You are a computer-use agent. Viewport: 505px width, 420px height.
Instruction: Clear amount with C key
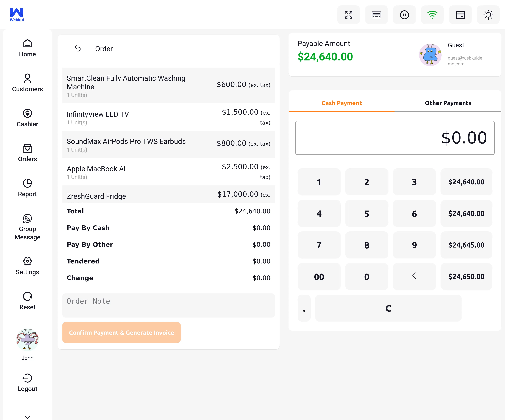(388, 308)
